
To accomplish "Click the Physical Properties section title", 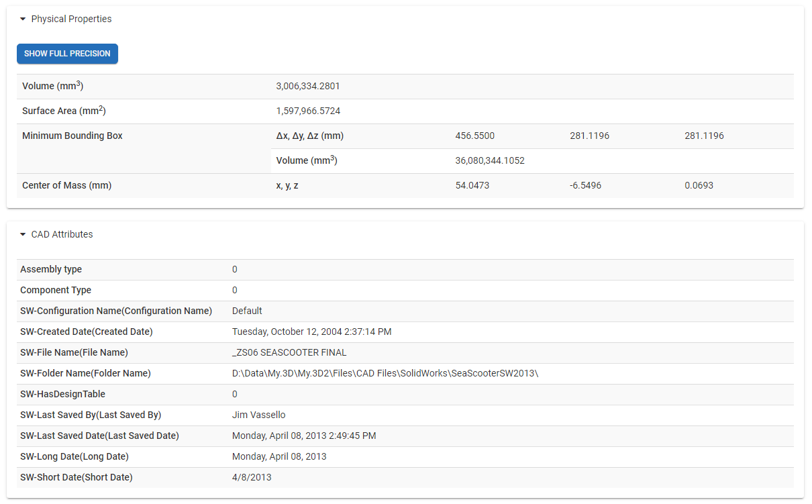I will click(x=71, y=19).
